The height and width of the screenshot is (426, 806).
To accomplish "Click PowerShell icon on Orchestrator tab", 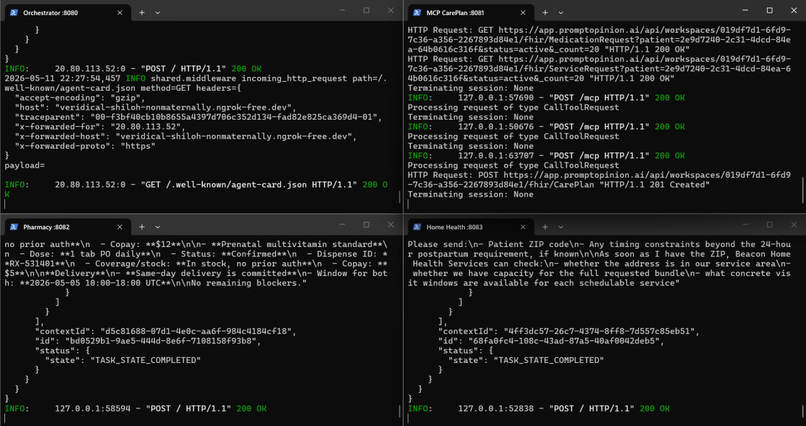I will click(14, 13).
